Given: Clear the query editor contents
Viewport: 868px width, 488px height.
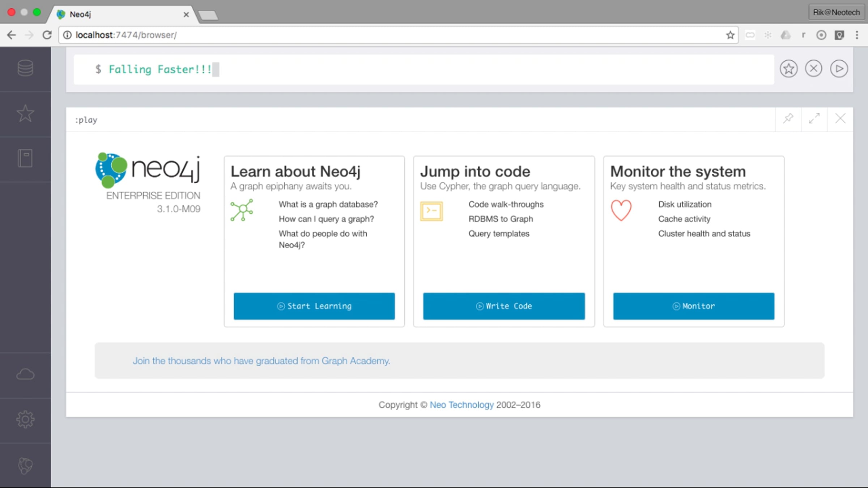Looking at the screenshot, I should click(x=814, y=69).
